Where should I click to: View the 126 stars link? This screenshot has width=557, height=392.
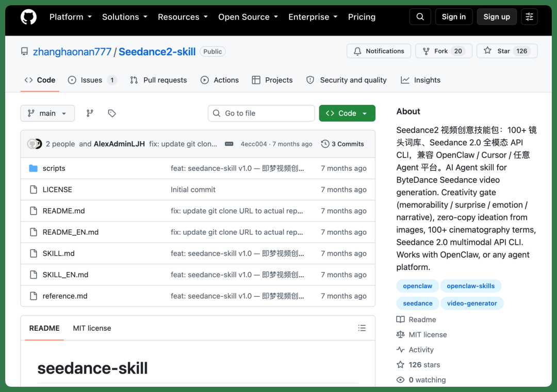(418, 365)
